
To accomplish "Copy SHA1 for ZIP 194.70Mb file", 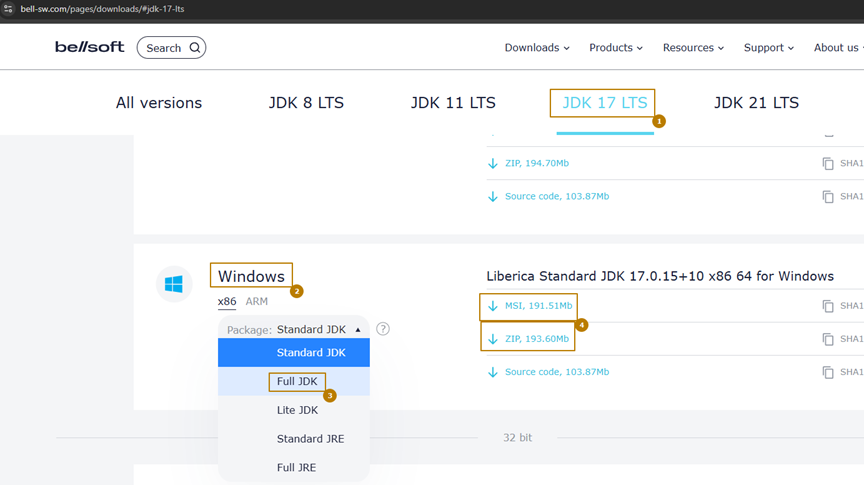I will (x=828, y=163).
